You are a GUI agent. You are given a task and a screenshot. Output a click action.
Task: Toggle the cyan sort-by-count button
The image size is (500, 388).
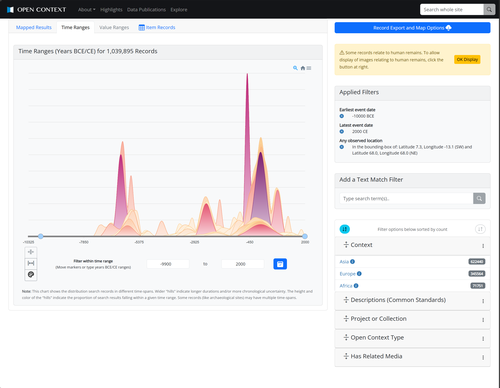[345, 229]
